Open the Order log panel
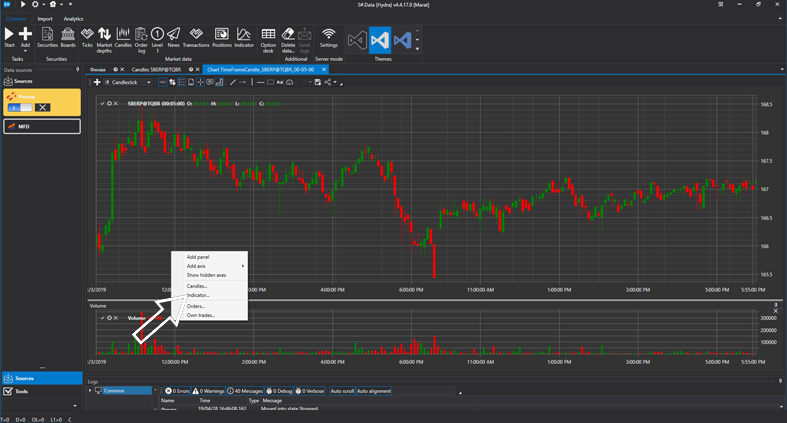The height and width of the screenshot is (423, 787). (141, 40)
